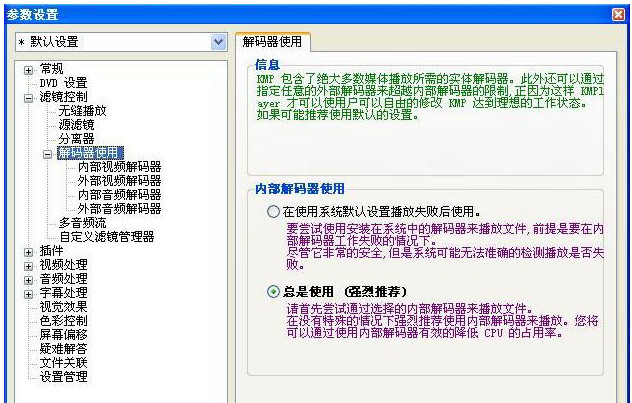This screenshot has width=632, height=403.
Task: Select 外部音频解码器 in the tree
Action: pyautogui.click(x=119, y=209)
